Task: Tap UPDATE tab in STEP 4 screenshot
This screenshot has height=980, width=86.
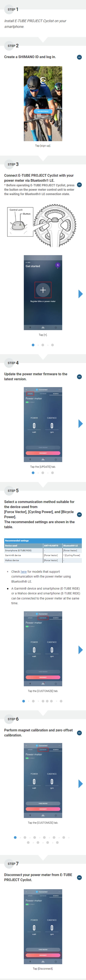Action: pos(30,394)
